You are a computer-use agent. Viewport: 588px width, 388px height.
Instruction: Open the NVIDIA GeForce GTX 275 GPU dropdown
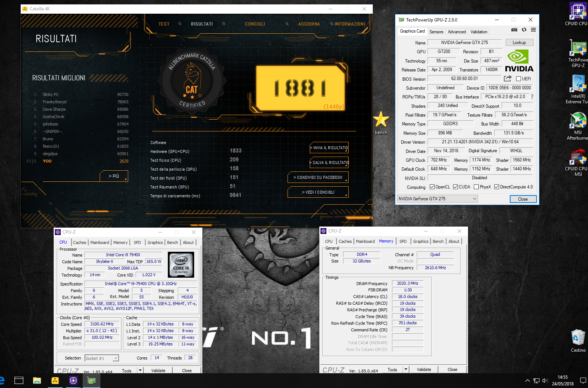pyautogui.click(x=438, y=199)
